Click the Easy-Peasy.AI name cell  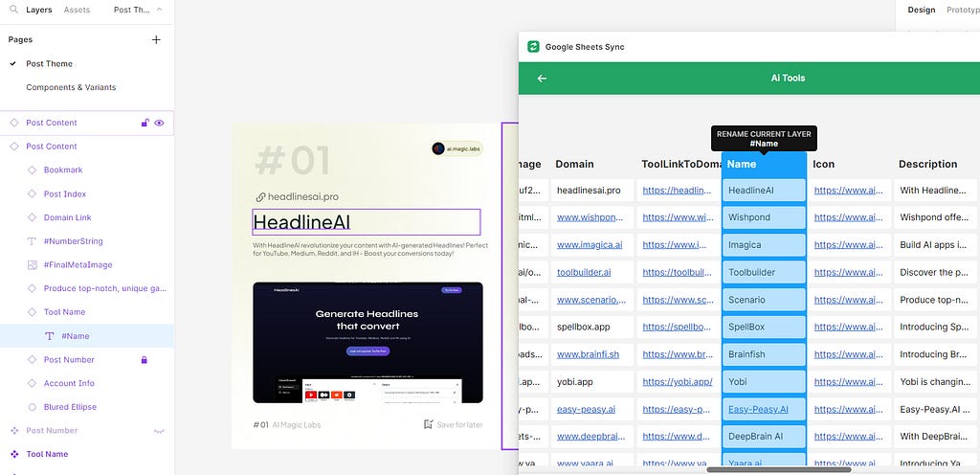(x=764, y=409)
